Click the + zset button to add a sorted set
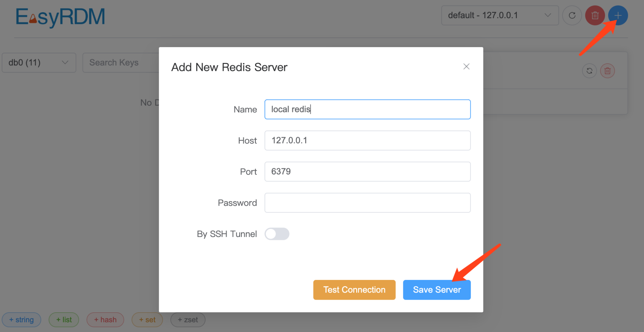 point(187,320)
